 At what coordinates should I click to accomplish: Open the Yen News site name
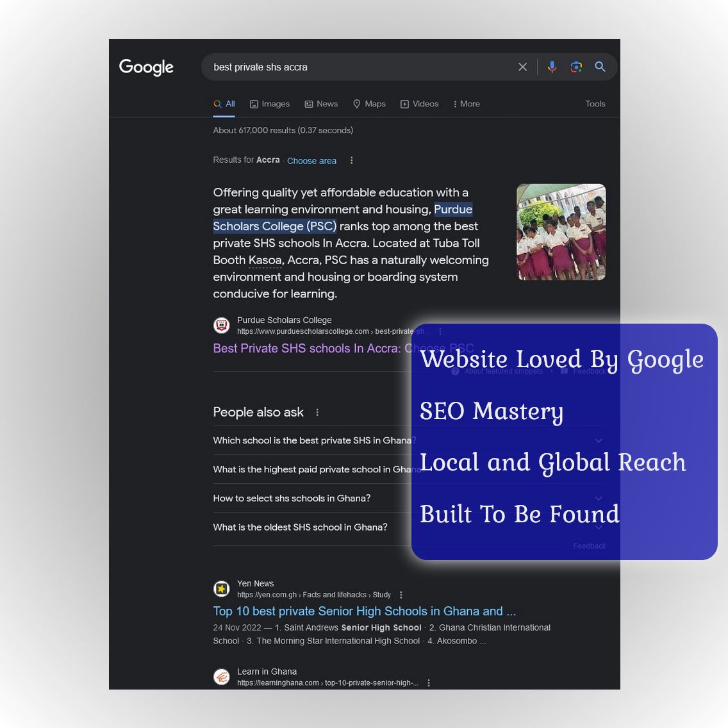click(255, 584)
